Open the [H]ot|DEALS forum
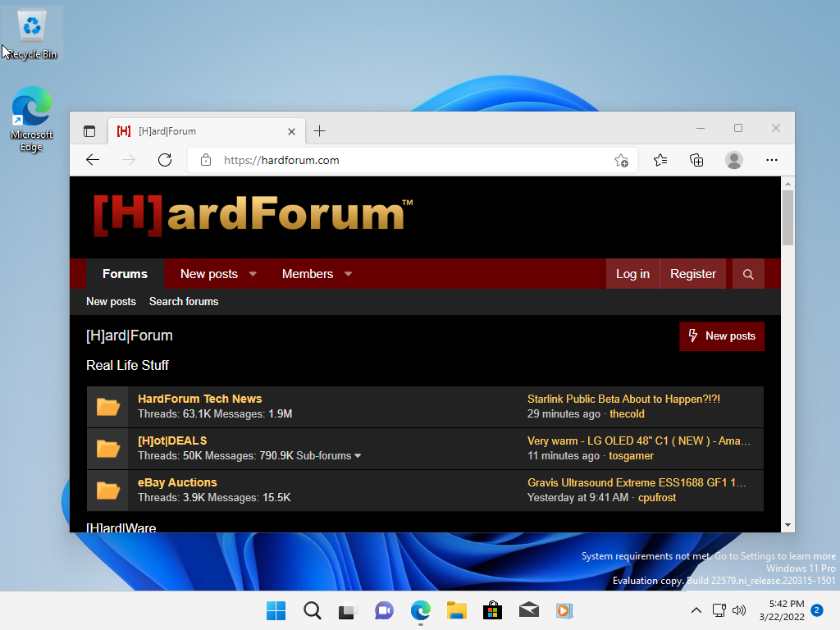The height and width of the screenshot is (630, 840). pos(172,441)
